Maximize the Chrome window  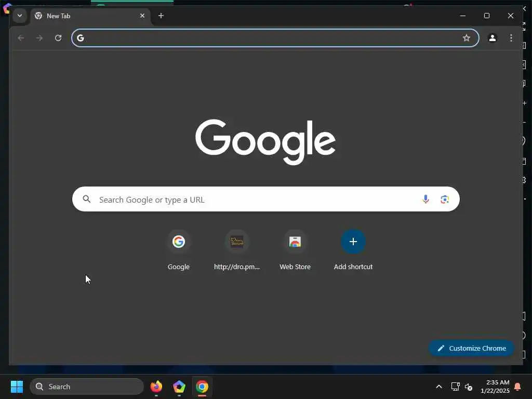(486, 16)
